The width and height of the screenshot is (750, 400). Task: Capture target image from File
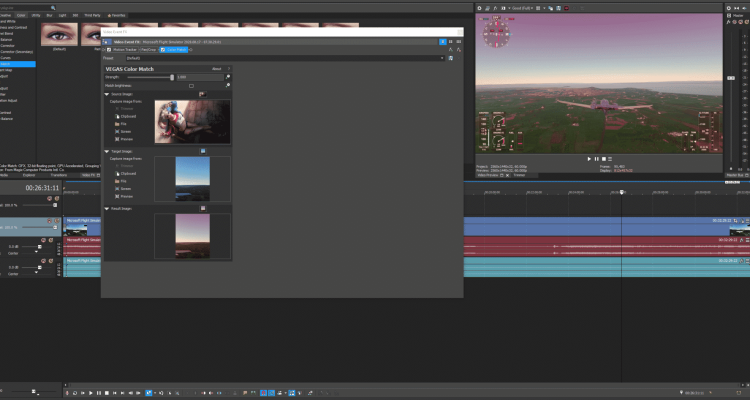(x=121, y=181)
